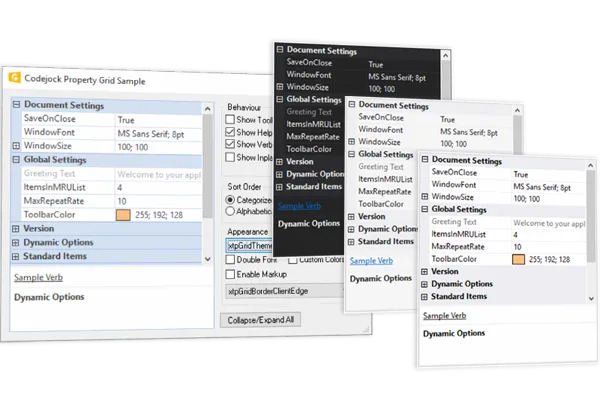The height and width of the screenshot is (400, 600).
Task: Click MS Sans Serif value in dark grid
Action: pos(397,77)
